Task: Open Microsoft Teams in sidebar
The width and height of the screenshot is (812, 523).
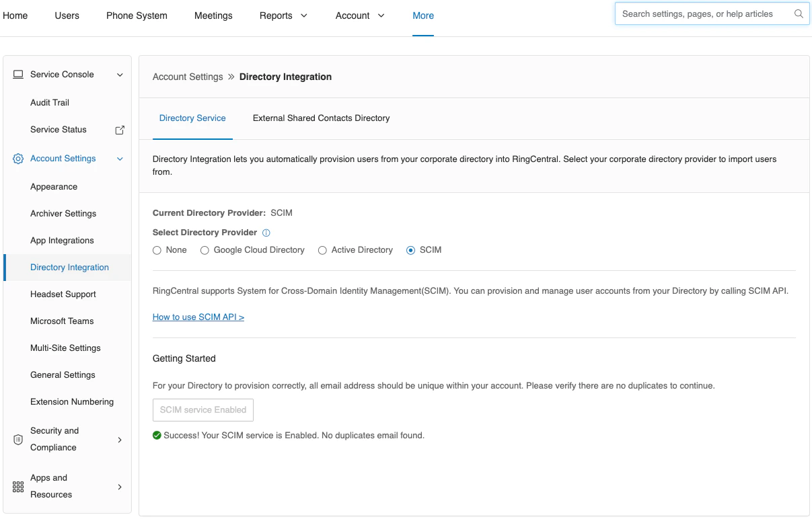Action: click(62, 321)
